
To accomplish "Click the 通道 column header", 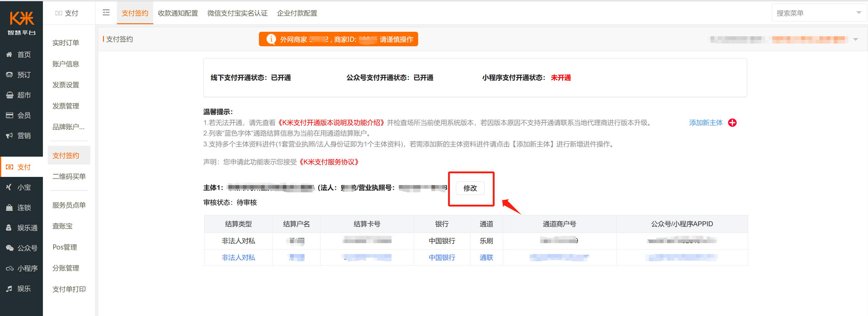I will [x=486, y=224].
